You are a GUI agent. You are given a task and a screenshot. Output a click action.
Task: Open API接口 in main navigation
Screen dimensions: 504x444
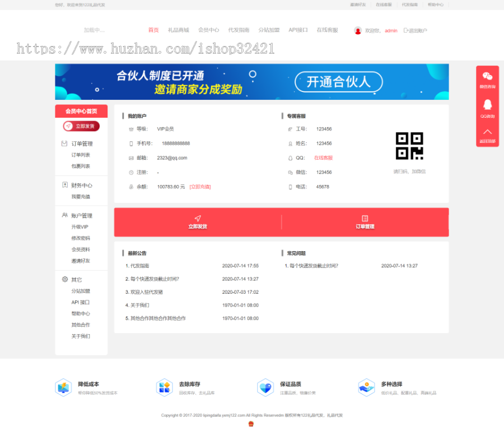(298, 30)
